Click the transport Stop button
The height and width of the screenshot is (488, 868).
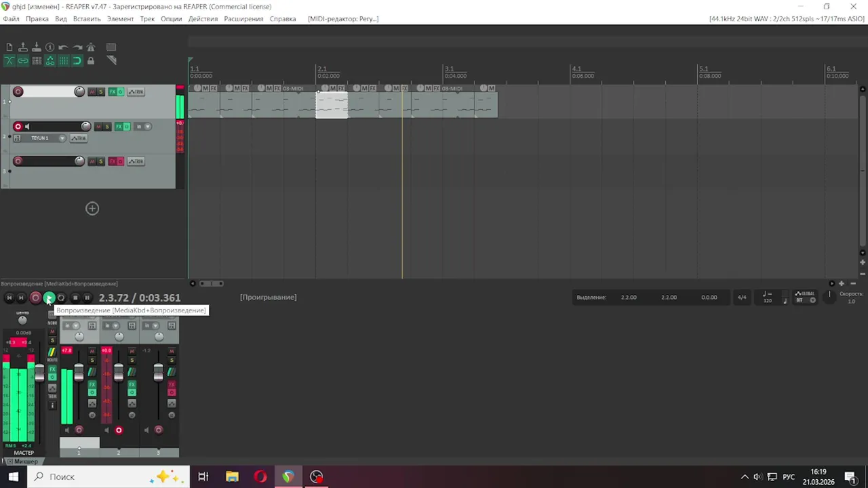coord(75,298)
